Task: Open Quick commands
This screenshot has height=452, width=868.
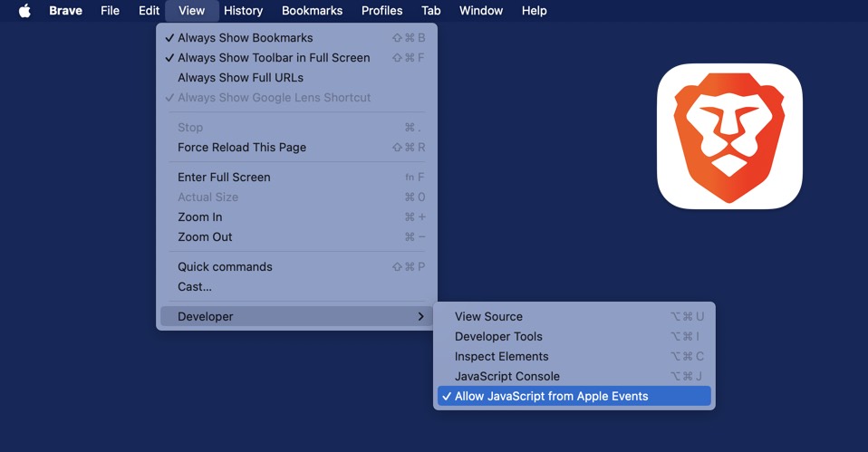Action: [x=296, y=266]
